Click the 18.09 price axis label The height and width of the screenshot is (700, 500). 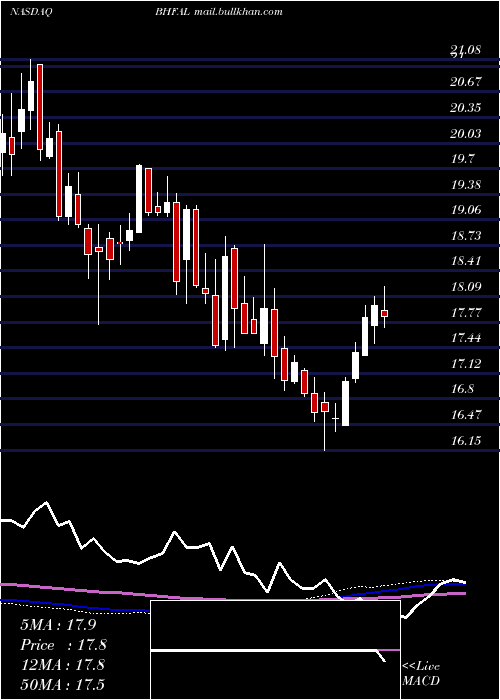(466, 287)
